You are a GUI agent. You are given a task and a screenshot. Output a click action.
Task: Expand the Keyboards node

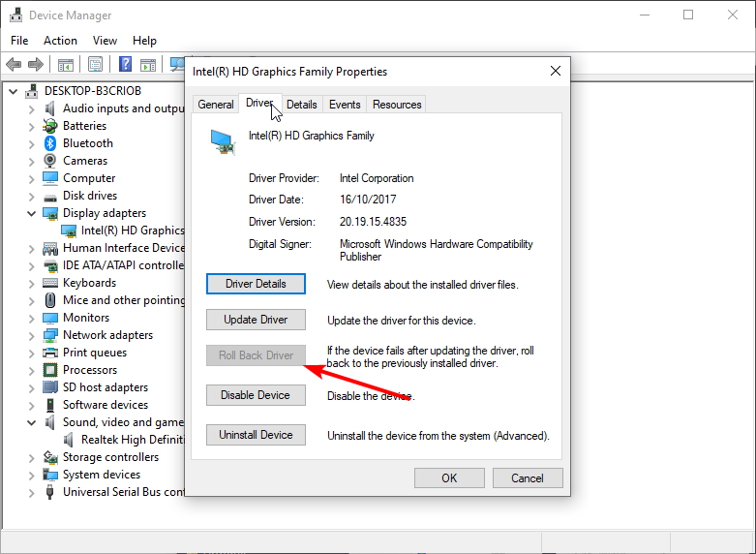31,284
